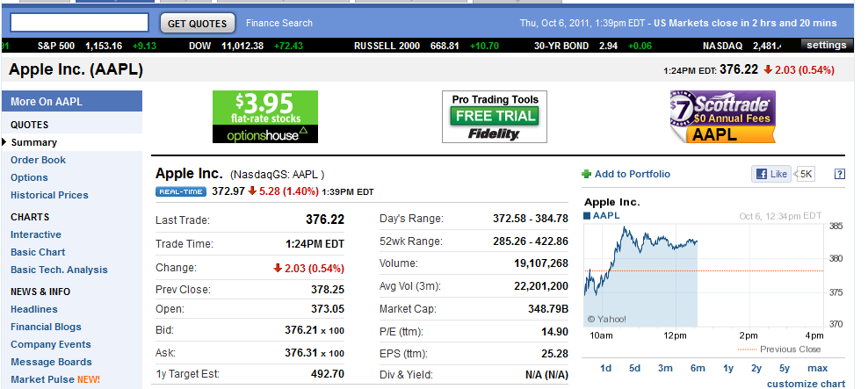Open ticker settings button

point(826,45)
